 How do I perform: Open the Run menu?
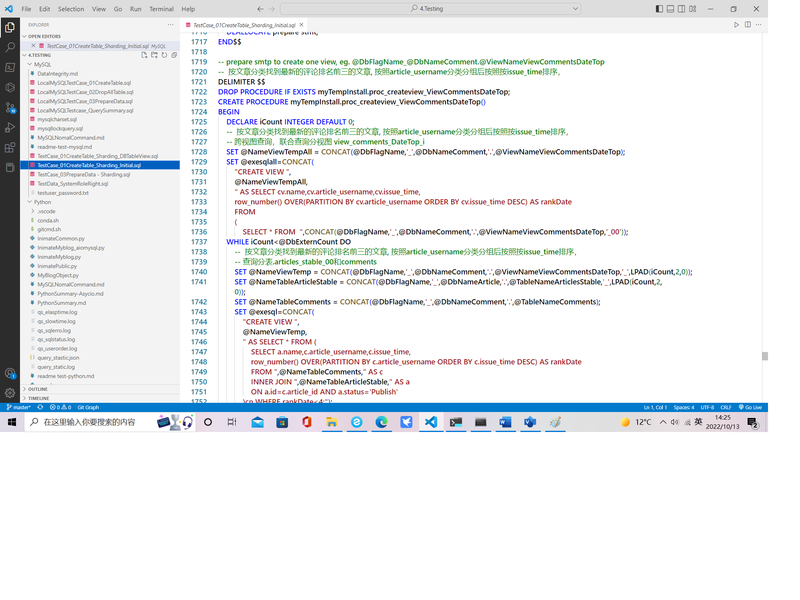pyautogui.click(x=135, y=9)
